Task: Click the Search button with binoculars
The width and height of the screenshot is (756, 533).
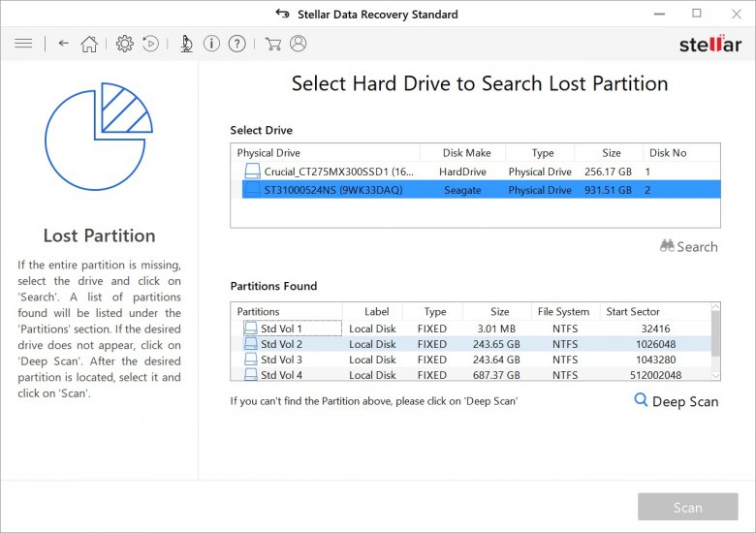Action: tap(688, 247)
